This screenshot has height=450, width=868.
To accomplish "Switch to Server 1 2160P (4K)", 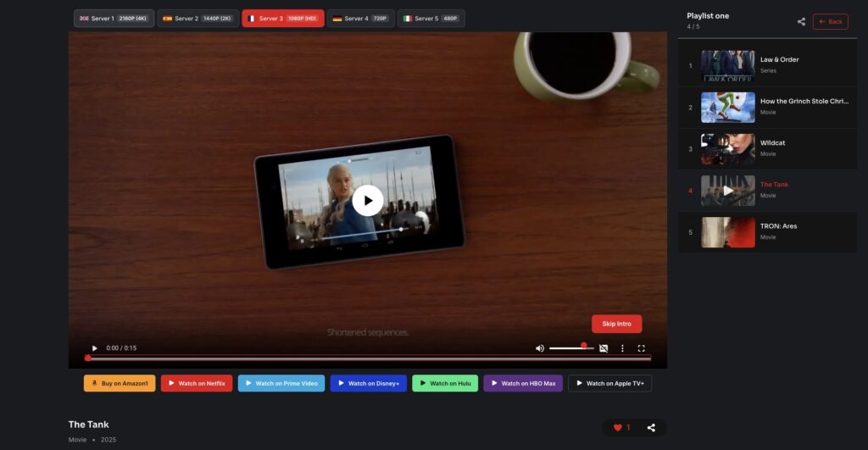I will [x=114, y=19].
